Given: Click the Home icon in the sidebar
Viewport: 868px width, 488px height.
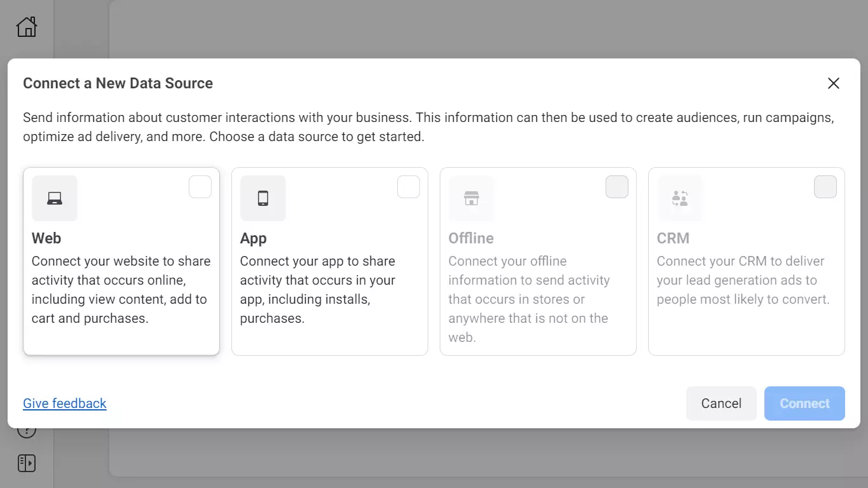Looking at the screenshot, I should tap(27, 27).
